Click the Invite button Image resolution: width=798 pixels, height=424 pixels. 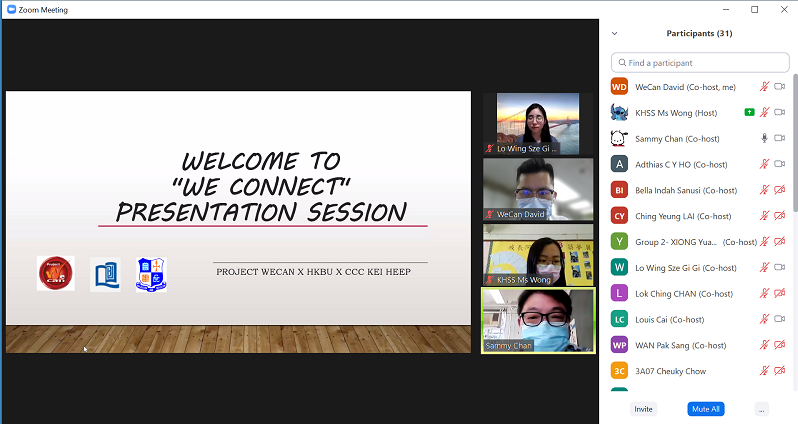pos(643,409)
